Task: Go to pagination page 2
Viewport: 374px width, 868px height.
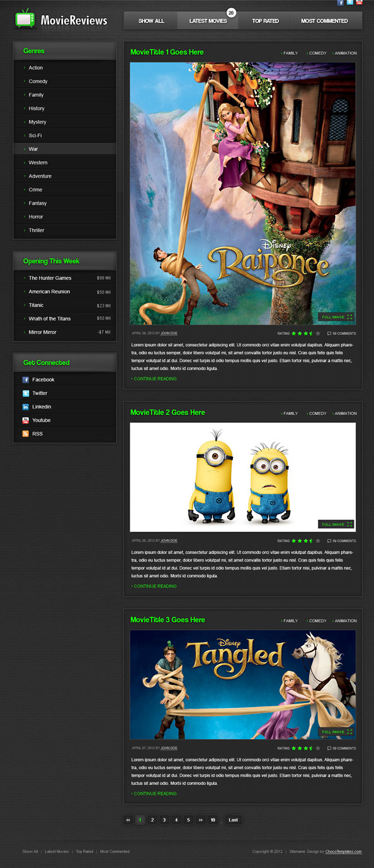Action: click(152, 820)
